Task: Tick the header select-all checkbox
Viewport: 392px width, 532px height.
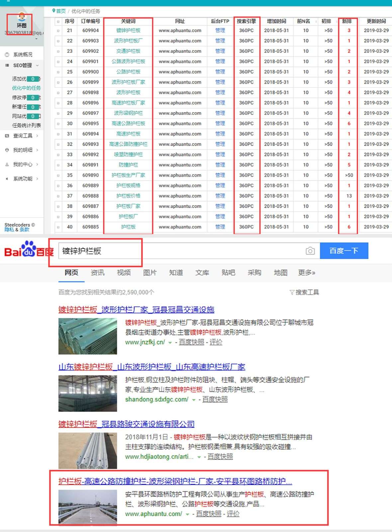Action: point(58,21)
